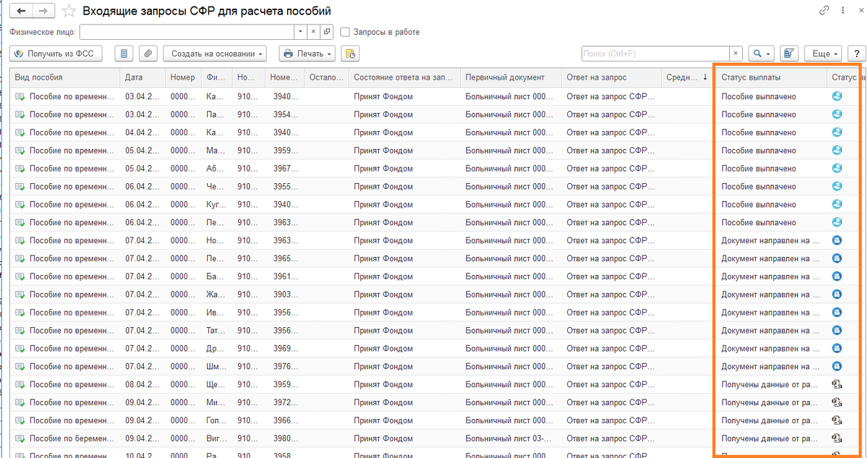Sort by the Первичный документ column header
The image size is (868, 458).
click(x=510, y=77)
